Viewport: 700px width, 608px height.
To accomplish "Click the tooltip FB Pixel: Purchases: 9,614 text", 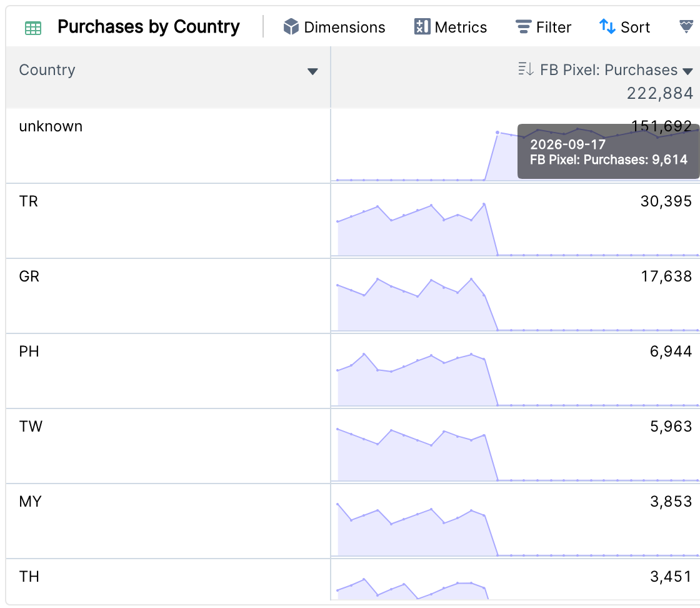I will 609,160.
